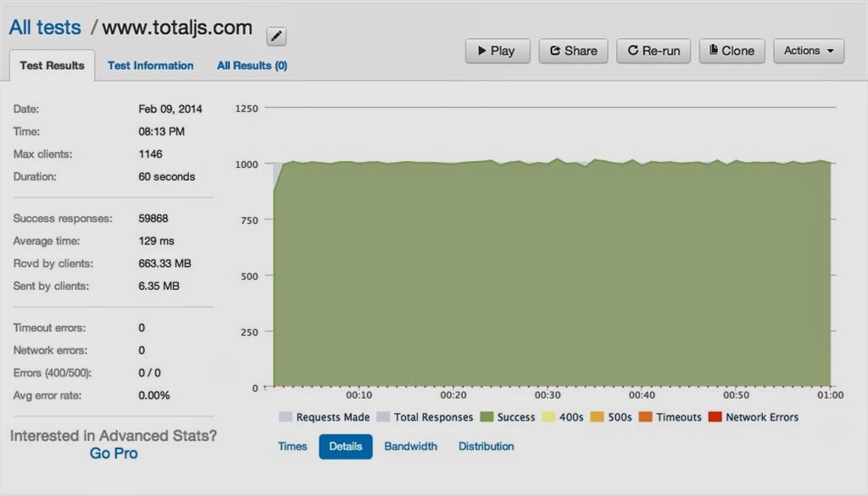The image size is (868, 496).
Task: Click the 60 seconds duration value
Action: [x=167, y=176]
